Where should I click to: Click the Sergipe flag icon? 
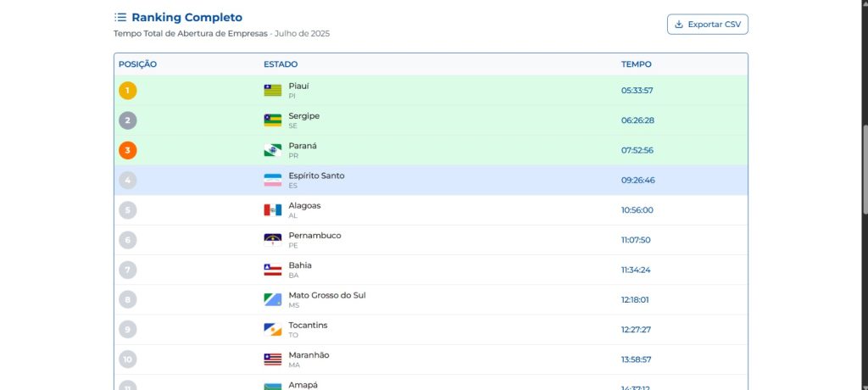pyautogui.click(x=272, y=120)
